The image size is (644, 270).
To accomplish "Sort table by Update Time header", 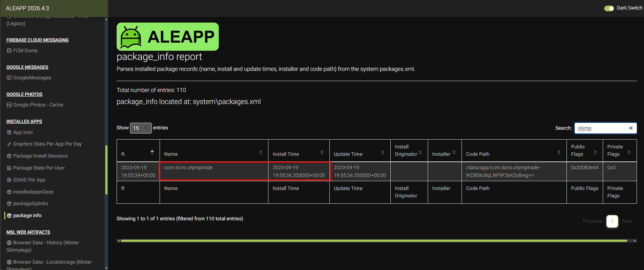I will tap(360, 151).
